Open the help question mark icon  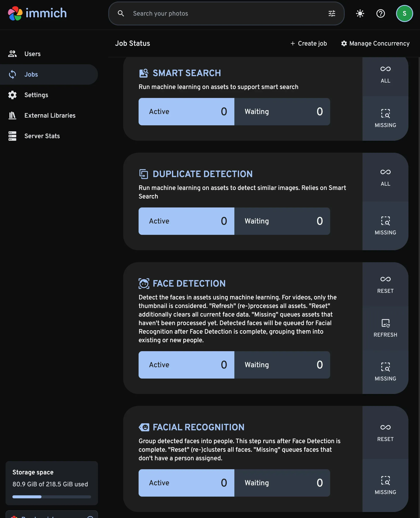tap(380, 13)
